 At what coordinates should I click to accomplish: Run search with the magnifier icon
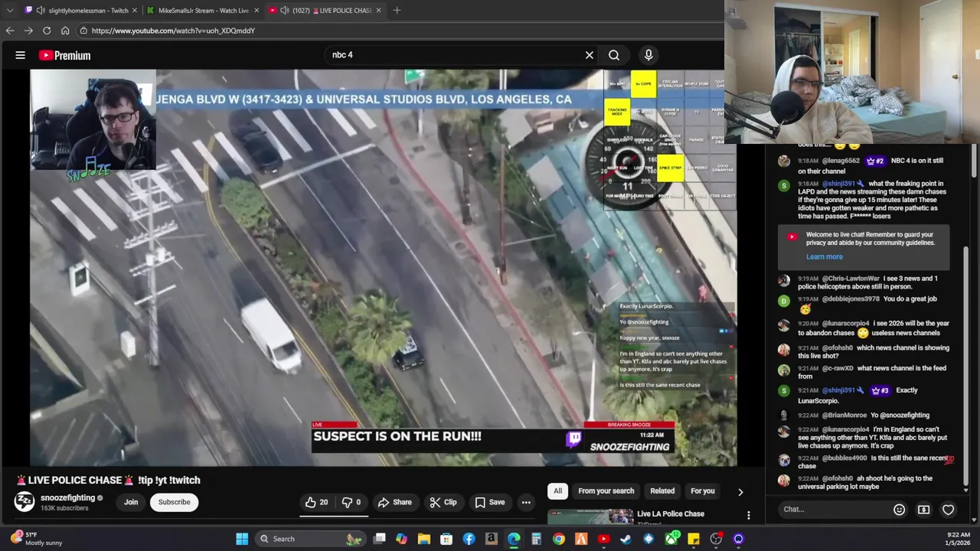coord(614,55)
